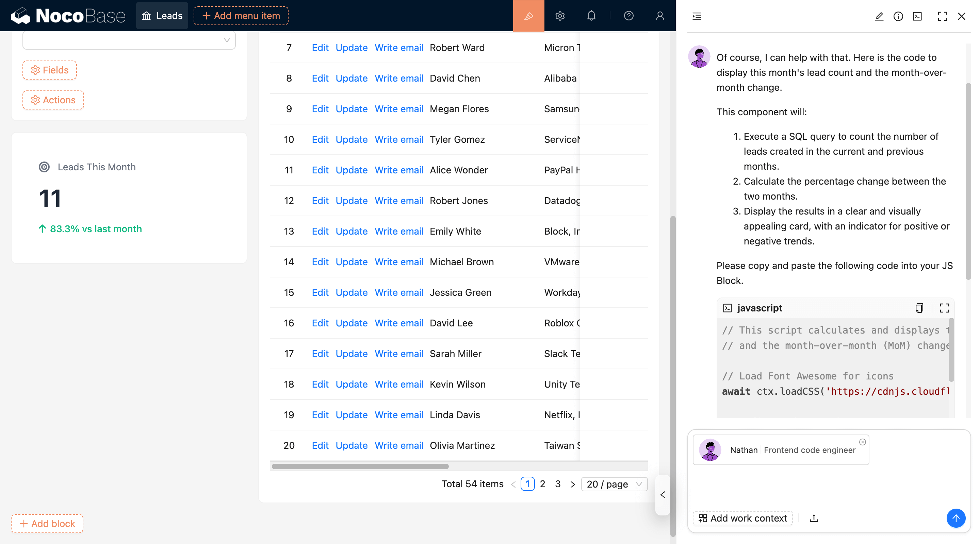Open the Leads menu tab
Image resolution: width=980 pixels, height=544 pixels.
[162, 16]
